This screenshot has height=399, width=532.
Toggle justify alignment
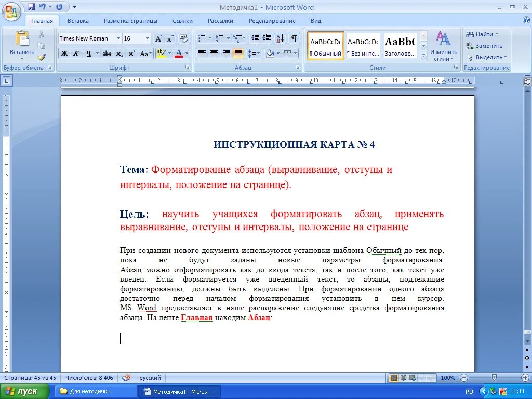click(x=238, y=54)
